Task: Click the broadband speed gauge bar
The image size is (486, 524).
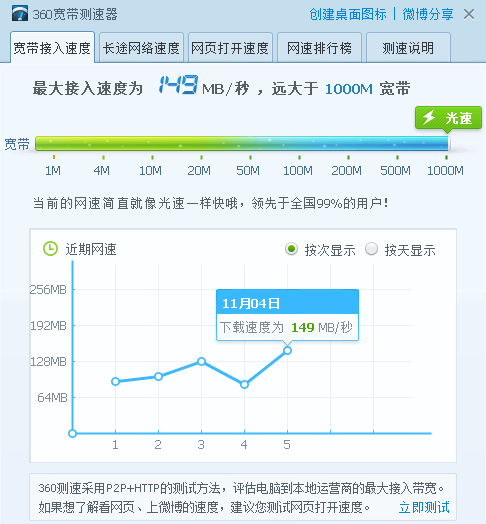Action: [x=242, y=143]
